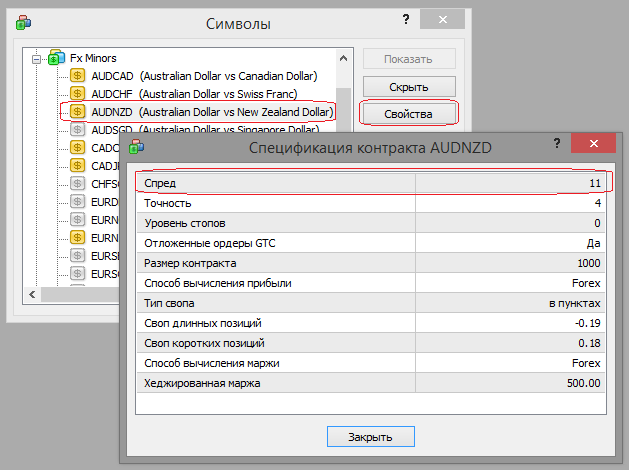
Task: Click the long swap value -0.19
Action: click(588, 323)
